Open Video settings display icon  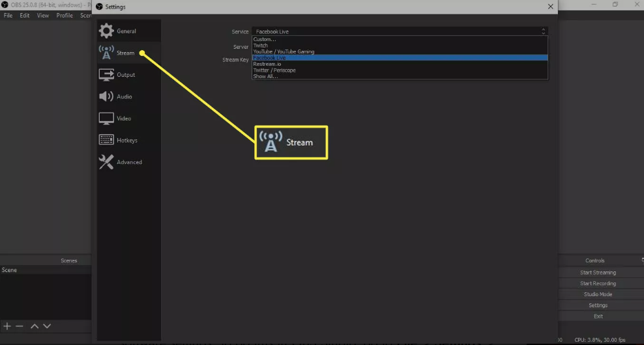click(106, 118)
